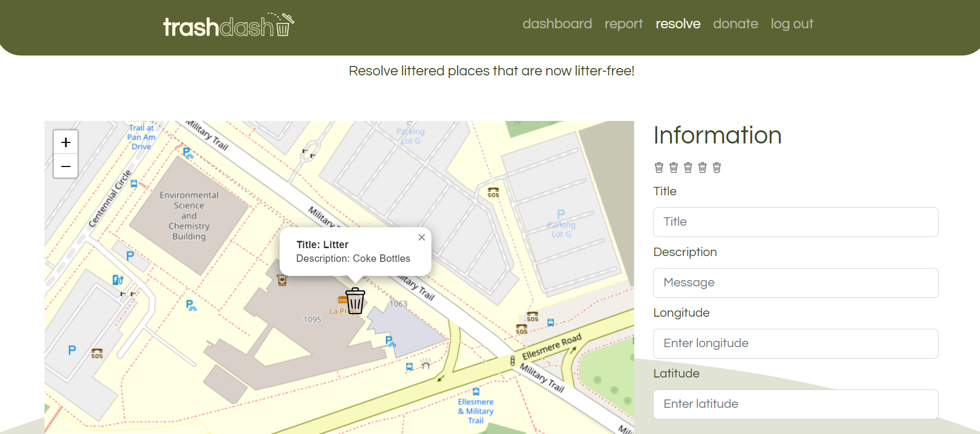Click the Enter longitude field
The height and width of the screenshot is (434, 980).
point(795,343)
